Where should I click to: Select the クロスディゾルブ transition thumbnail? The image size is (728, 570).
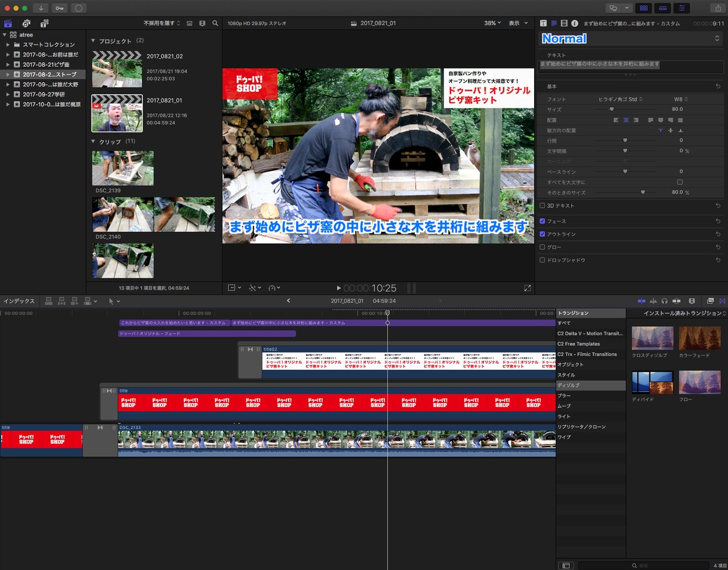pos(652,338)
